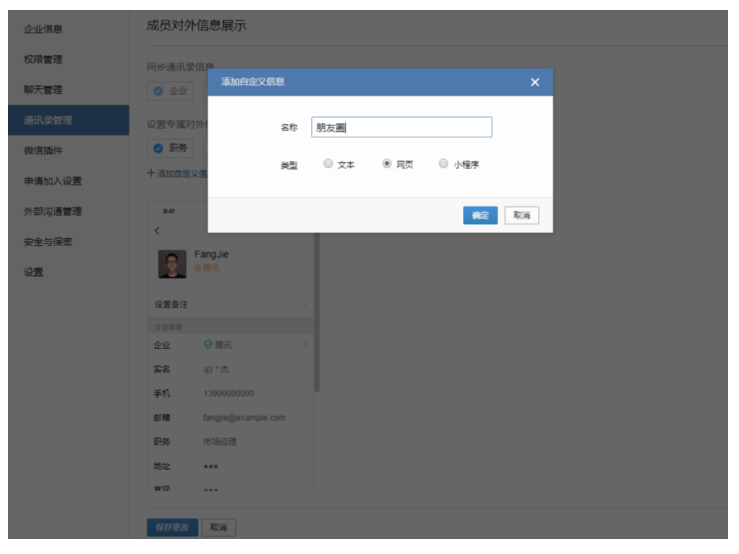Screen dimensions: 739x554
Task: Click FangJie's profile photo
Action: (172, 262)
